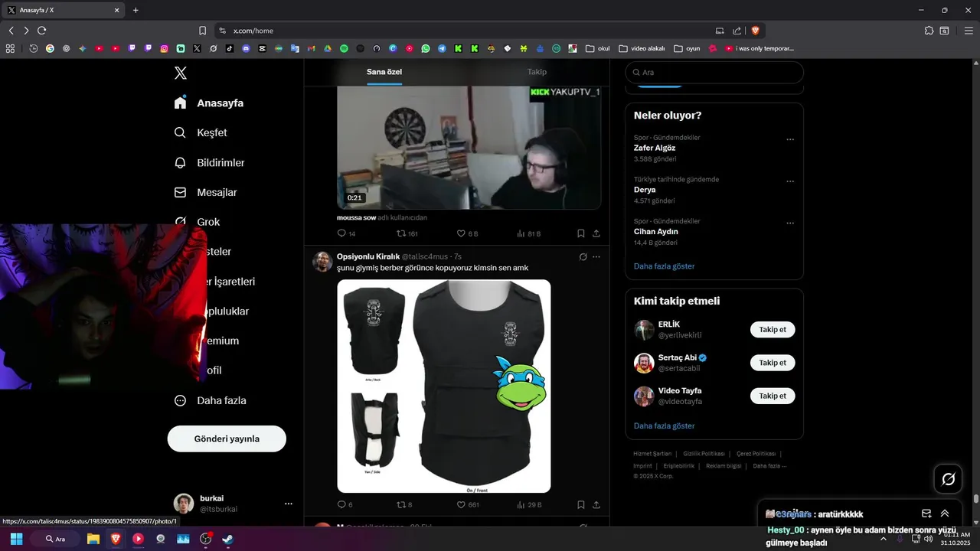980x551 pixels.
Task: Open the black vest image
Action: tap(444, 386)
